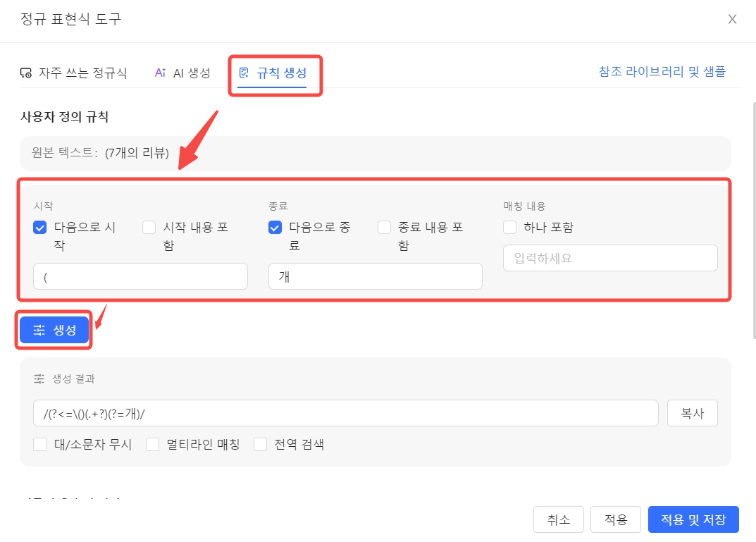Enable 대/소문자 무시 option
The width and height of the screenshot is (756, 542).
click(40, 445)
